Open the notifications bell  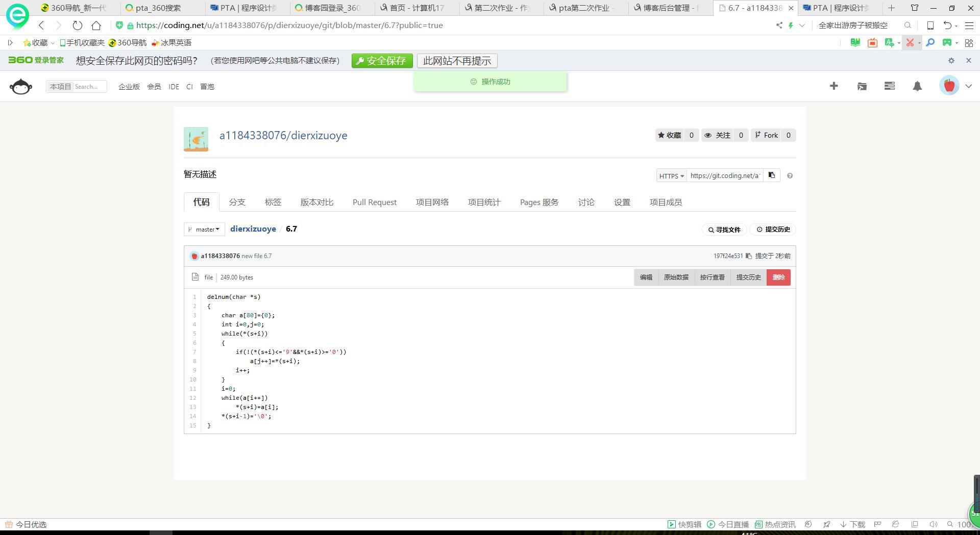tap(917, 86)
